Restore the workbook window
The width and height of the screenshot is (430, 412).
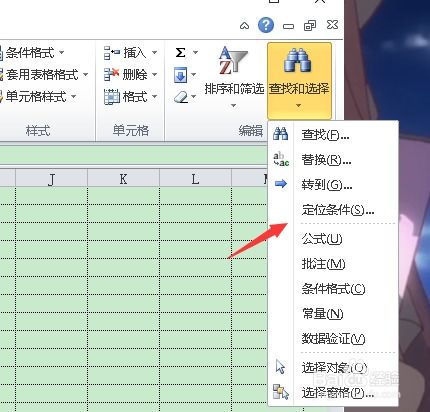[310, 26]
